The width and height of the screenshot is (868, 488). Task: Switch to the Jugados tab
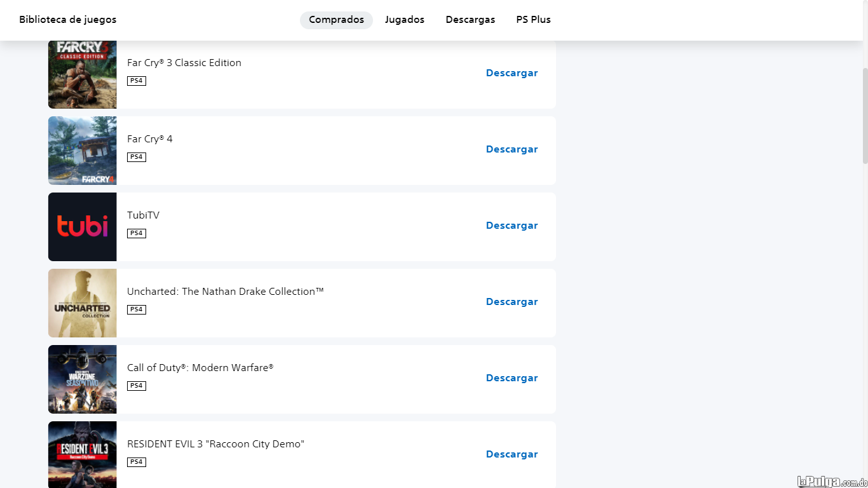[x=404, y=20]
